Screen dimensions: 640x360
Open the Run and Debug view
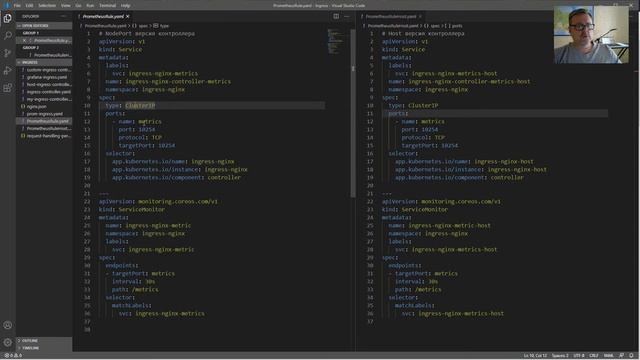point(7,71)
